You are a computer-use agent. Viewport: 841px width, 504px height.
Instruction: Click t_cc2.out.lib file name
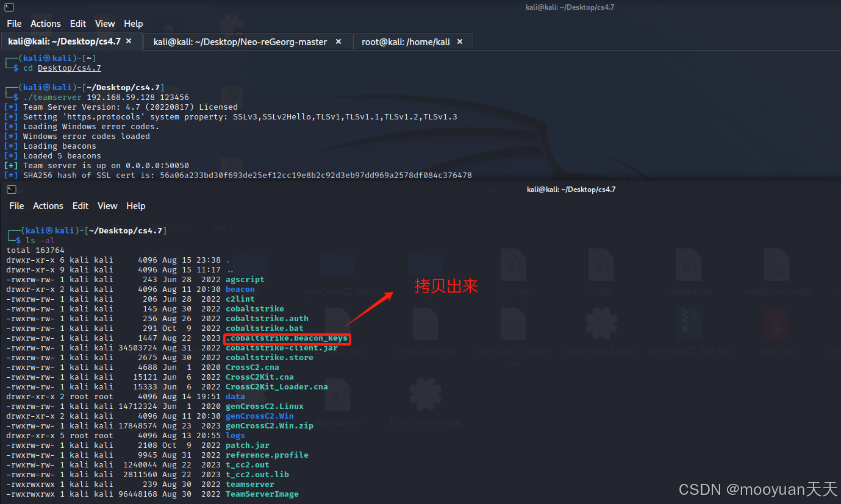[x=257, y=475]
